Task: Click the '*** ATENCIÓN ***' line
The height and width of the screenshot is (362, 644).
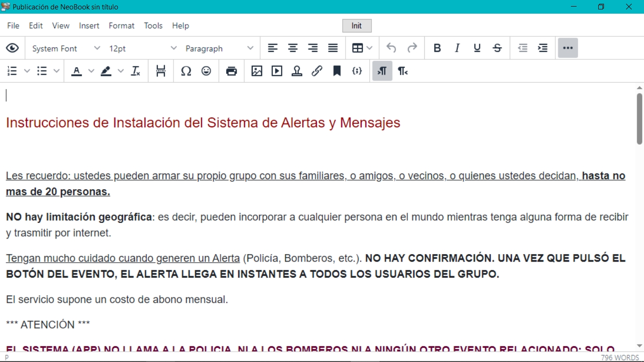Action: (x=48, y=325)
